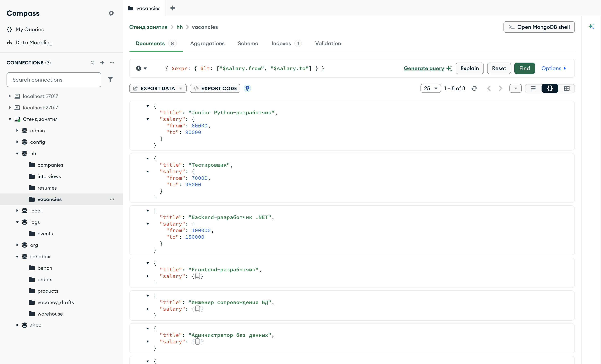The height and width of the screenshot is (364, 601).
Task: Refresh the documents list
Action: pos(474,88)
